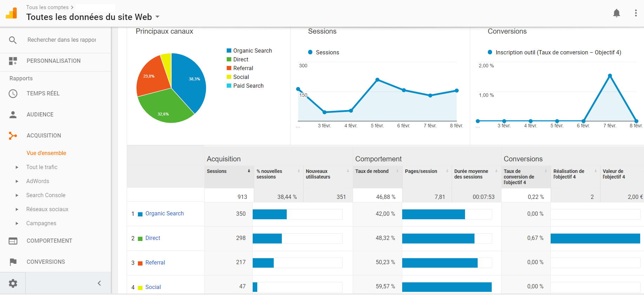The width and height of the screenshot is (644, 295).
Task: Click the Comportement panel icon
Action: coord(13,241)
